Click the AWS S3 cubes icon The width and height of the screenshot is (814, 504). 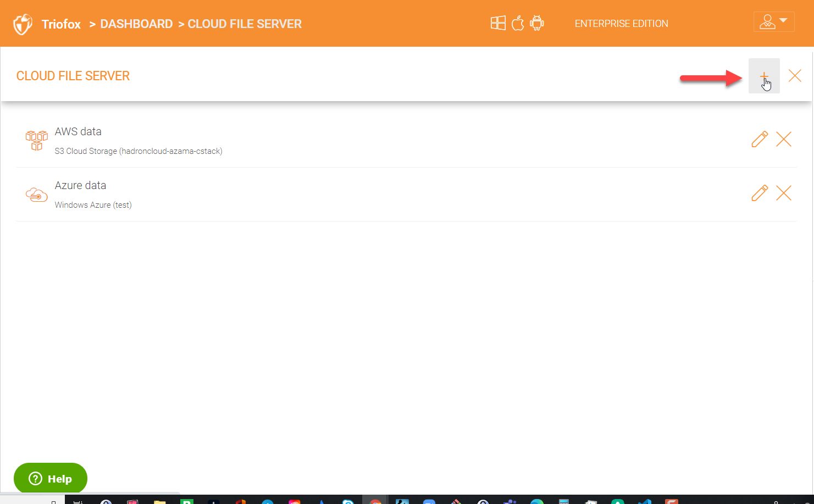(x=37, y=140)
